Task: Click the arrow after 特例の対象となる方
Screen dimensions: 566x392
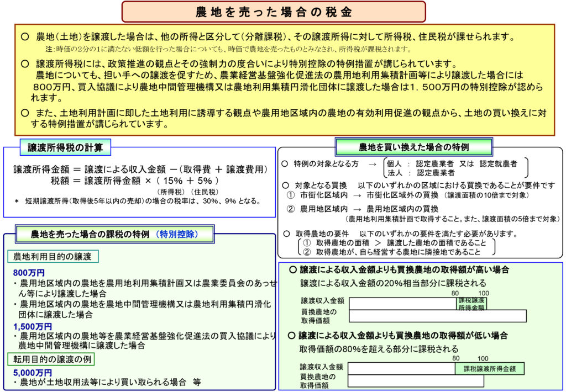Action: point(373,163)
